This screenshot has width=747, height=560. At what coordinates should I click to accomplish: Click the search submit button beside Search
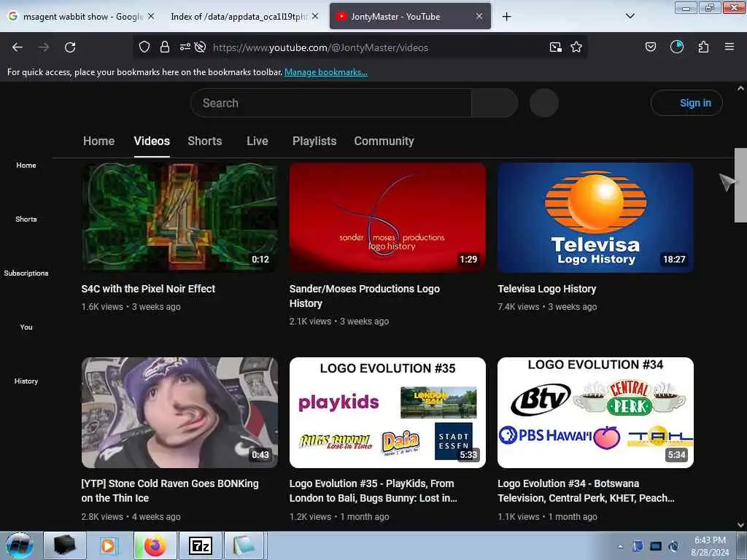point(495,103)
